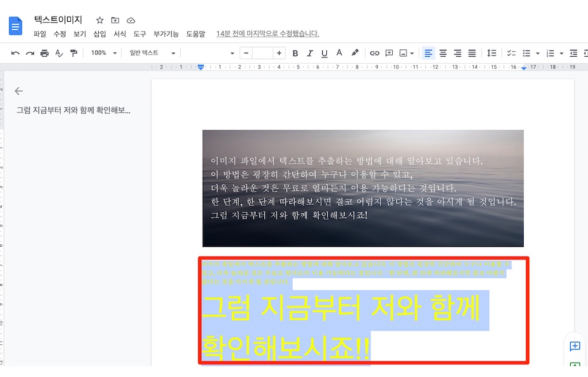Star the 텍스트이미지 document
The image size is (588, 377).
tap(99, 20)
